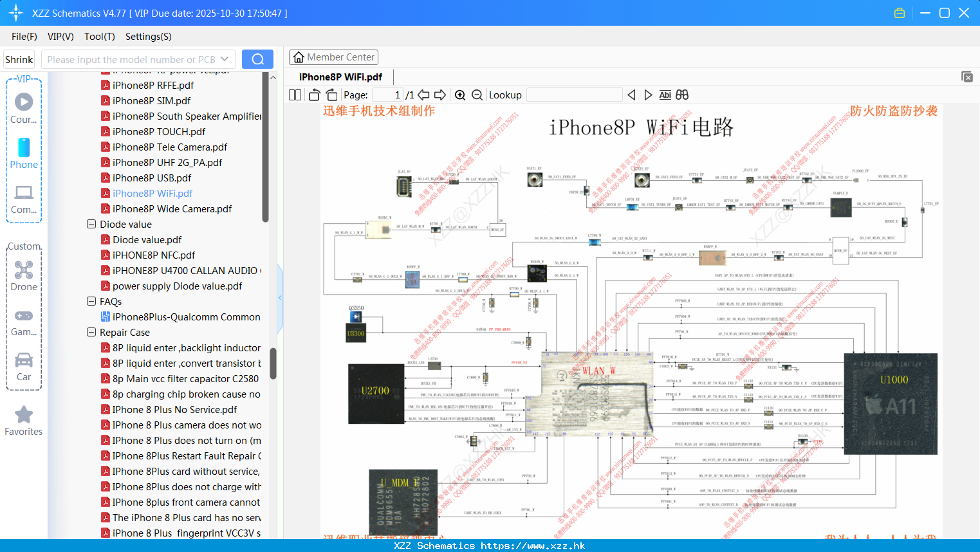Open the Course sidebar section
The image size is (980, 552).
24,108
